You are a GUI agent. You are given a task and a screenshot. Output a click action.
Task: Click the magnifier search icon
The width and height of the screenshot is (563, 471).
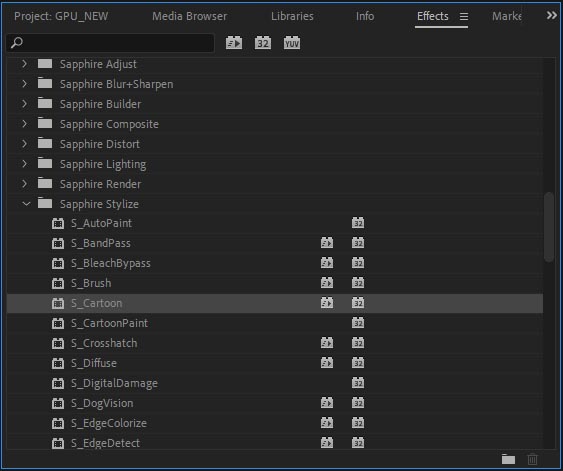click(17, 43)
